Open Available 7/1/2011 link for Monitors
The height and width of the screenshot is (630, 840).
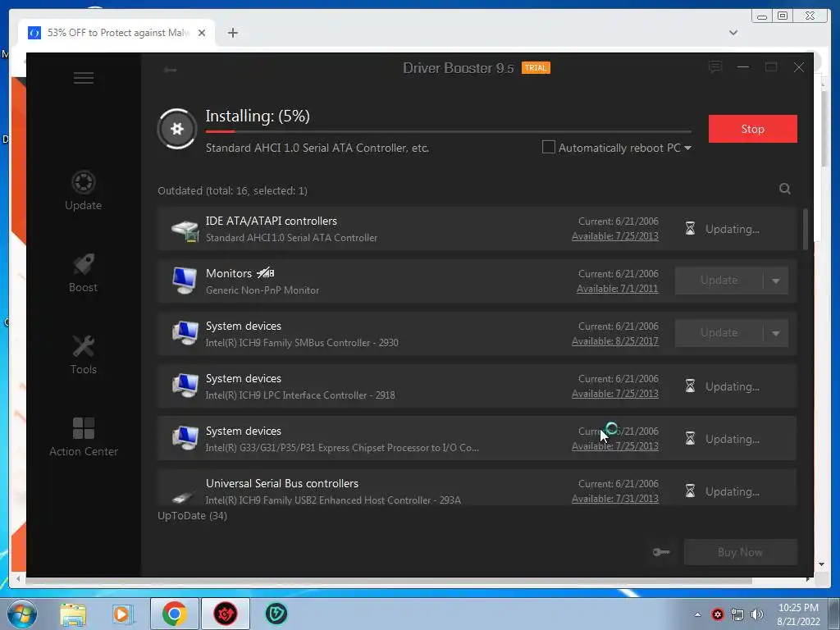pyautogui.click(x=617, y=289)
